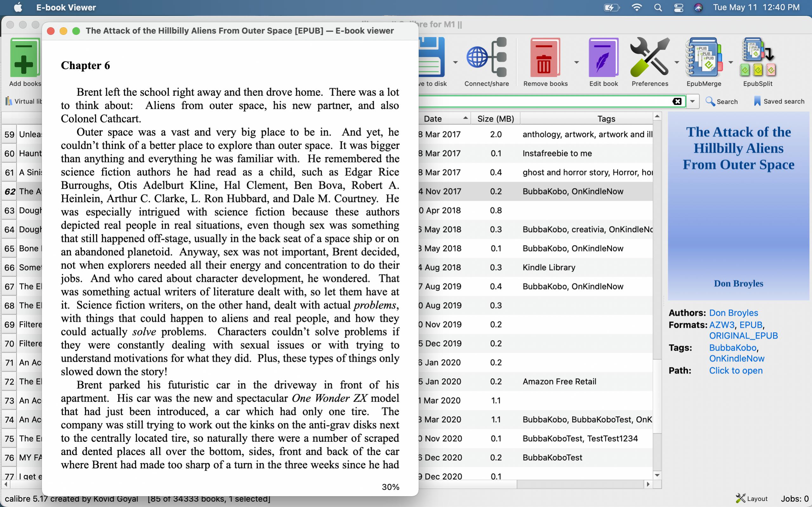Click scroll-down arrow of book list
The width and height of the screenshot is (812, 507).
657,475
